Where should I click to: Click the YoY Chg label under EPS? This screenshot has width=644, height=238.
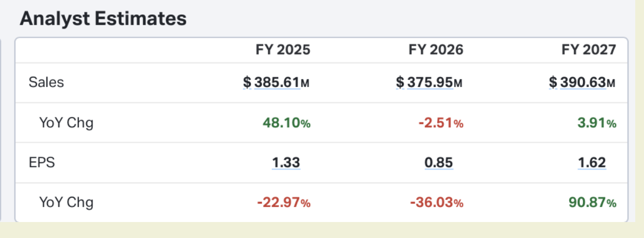pos(66,202)
